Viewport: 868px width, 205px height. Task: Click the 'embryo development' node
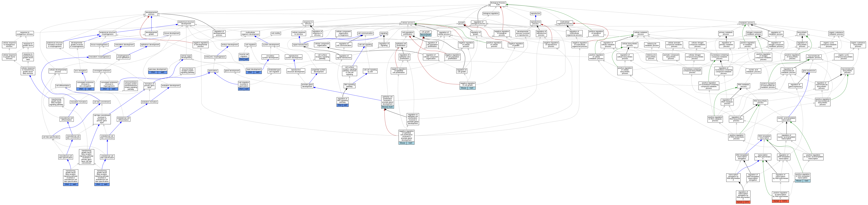pyautogui.click(x=230, y=45)
